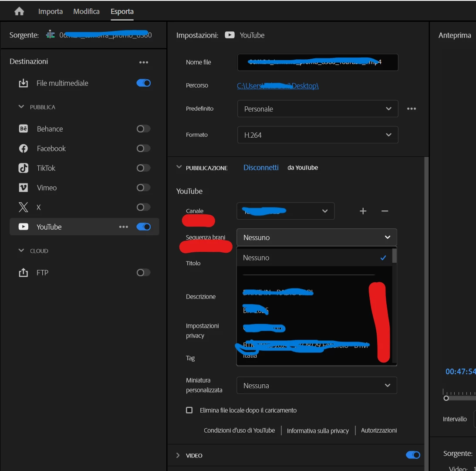Click the TikTok logo icon

tap(24, 168)
